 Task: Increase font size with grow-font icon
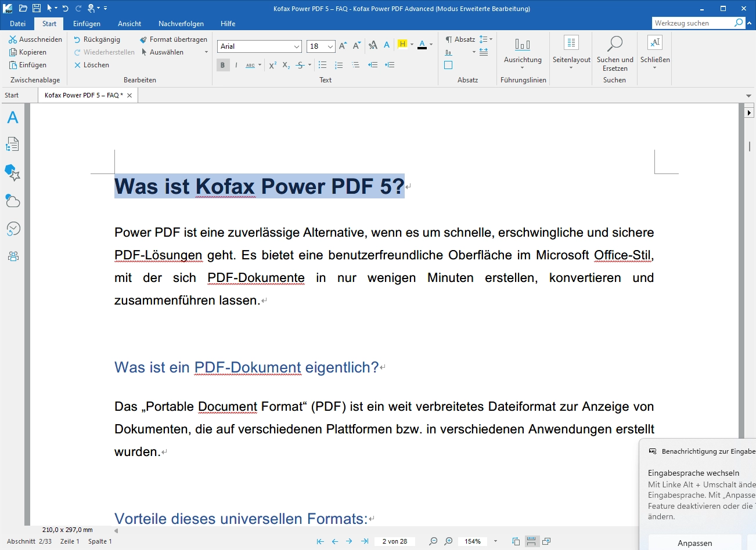click(343, 46)
